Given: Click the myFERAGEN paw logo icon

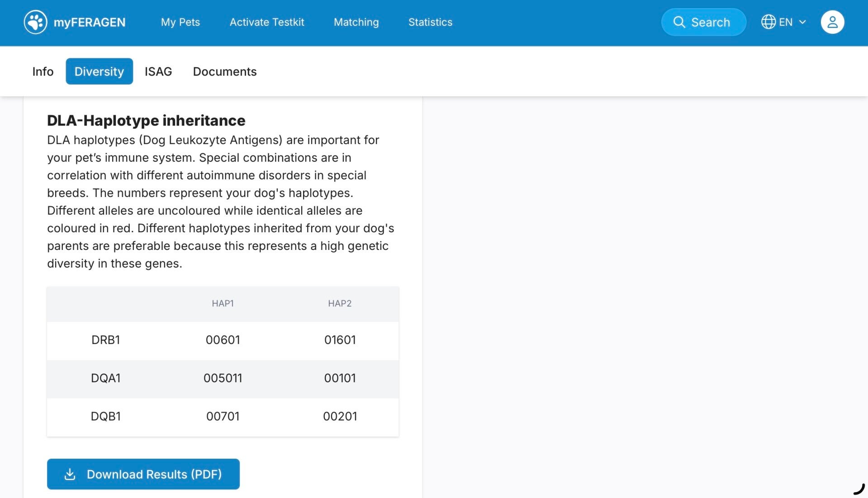Looking at the screenshot, I should (35, 22).
